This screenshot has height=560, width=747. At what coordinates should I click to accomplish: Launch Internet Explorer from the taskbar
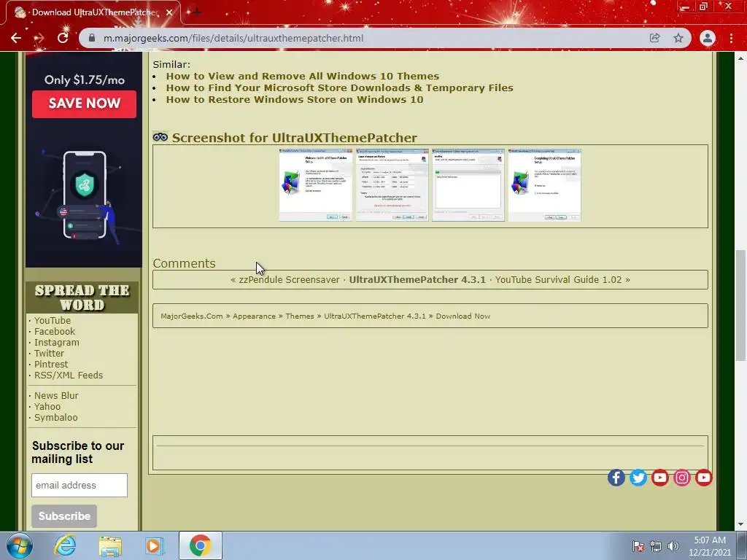coord(65,545)
